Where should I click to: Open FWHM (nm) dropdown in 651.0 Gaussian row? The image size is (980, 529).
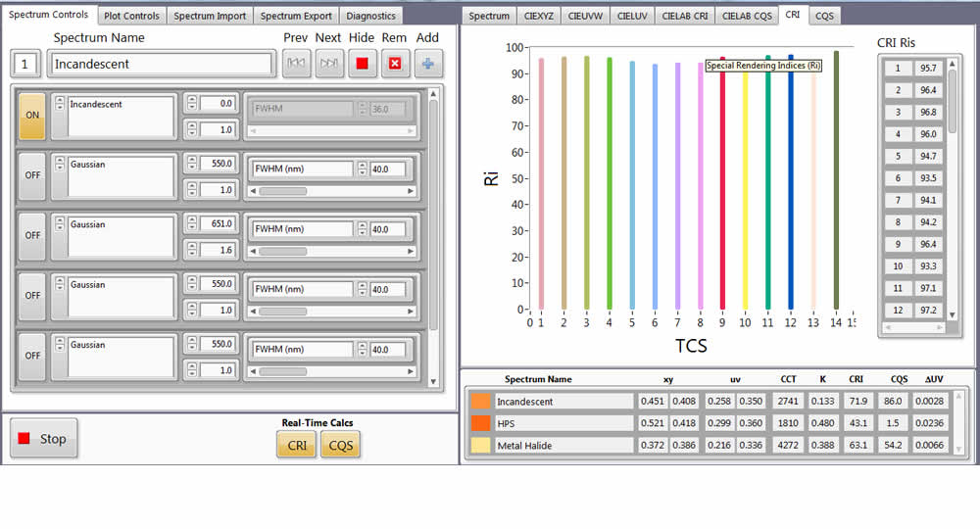[303, 229]
